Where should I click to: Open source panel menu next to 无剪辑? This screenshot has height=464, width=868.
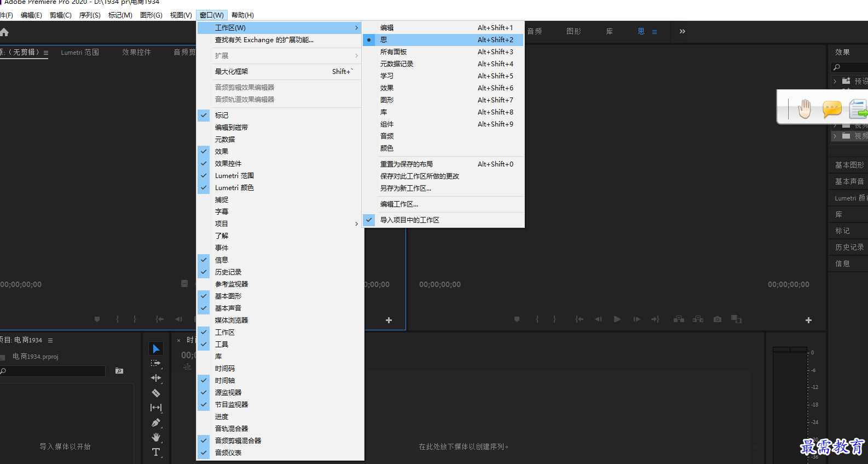point(46,53)
